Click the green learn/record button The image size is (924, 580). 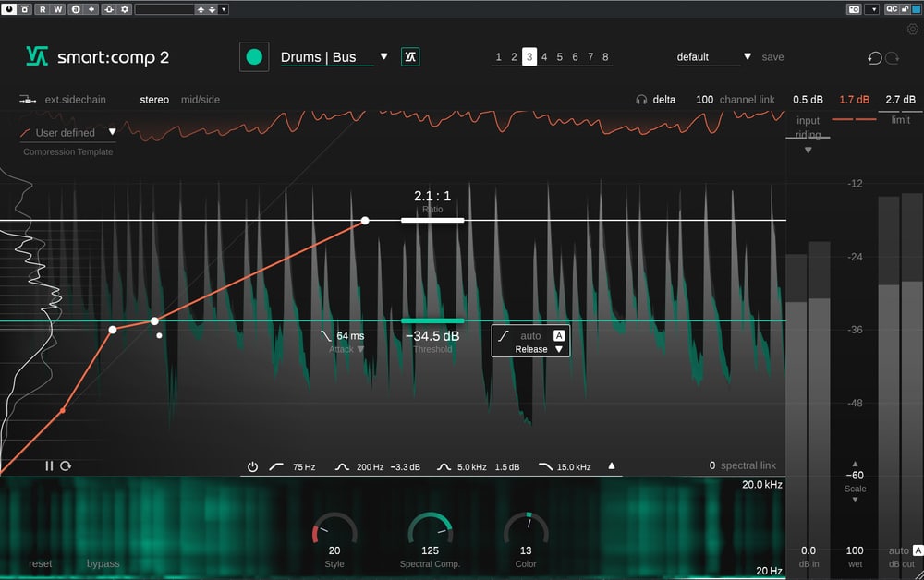(254, 57)
